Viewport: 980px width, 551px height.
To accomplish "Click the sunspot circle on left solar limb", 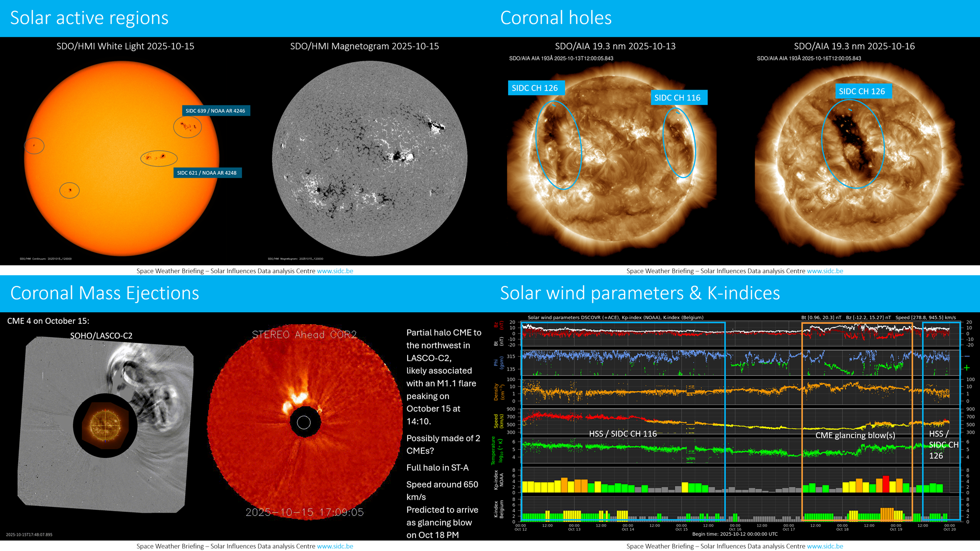I will pos(34,145).
